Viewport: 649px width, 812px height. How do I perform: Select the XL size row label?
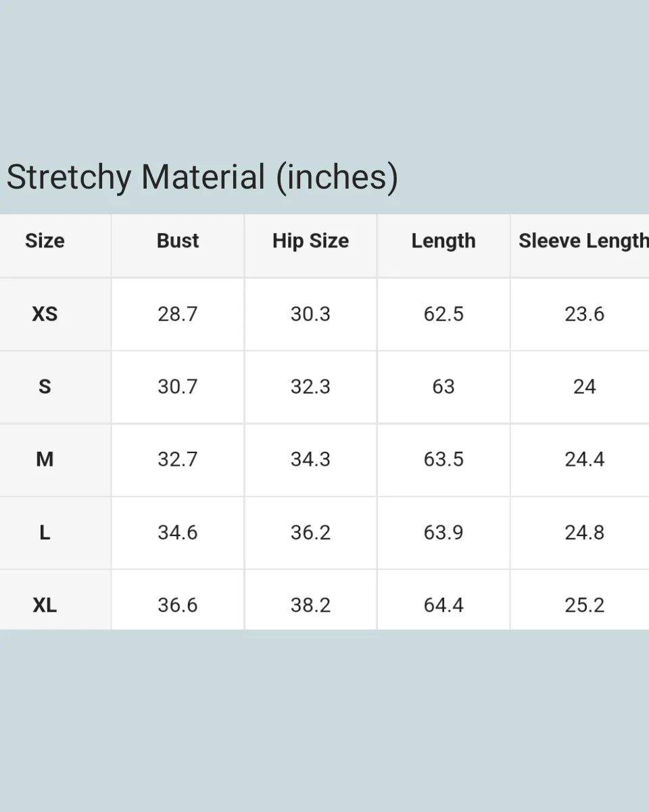45,605
